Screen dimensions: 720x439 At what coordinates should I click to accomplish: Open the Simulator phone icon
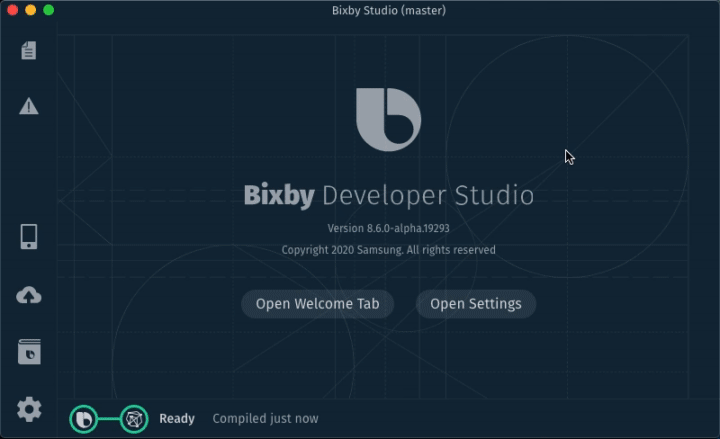tap(28, 236)
